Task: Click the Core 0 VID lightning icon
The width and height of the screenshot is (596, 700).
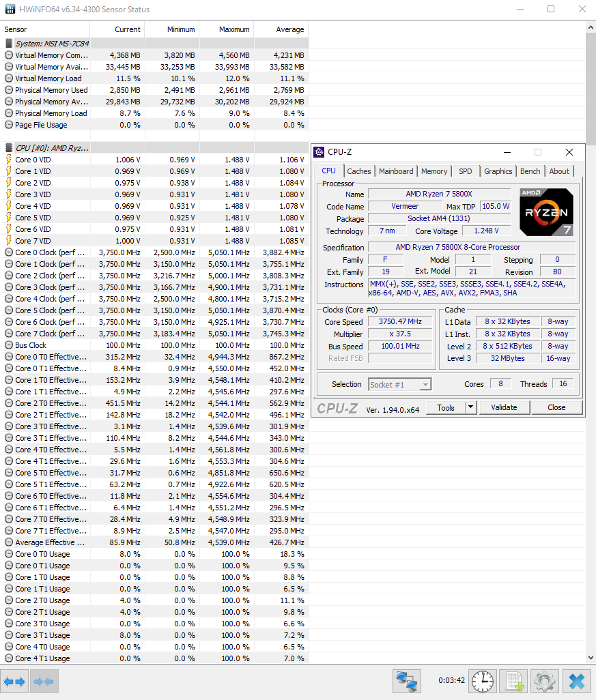Action: coord(8,160)
